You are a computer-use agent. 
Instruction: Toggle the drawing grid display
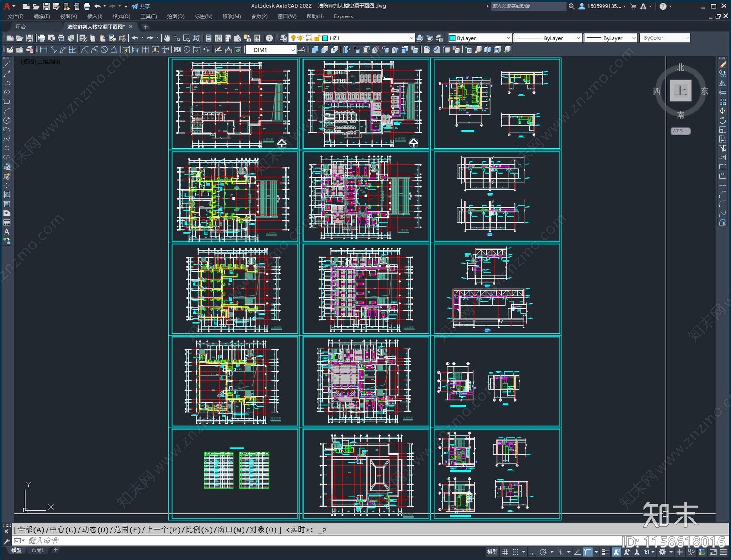505,552
